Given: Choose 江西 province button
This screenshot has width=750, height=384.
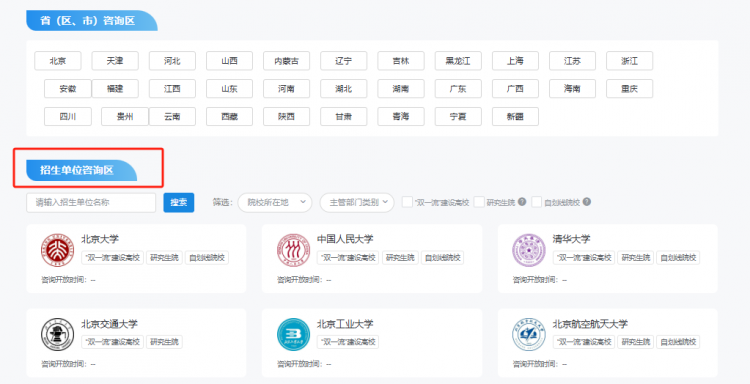Looking at the screenshot, I should point(172,88).
